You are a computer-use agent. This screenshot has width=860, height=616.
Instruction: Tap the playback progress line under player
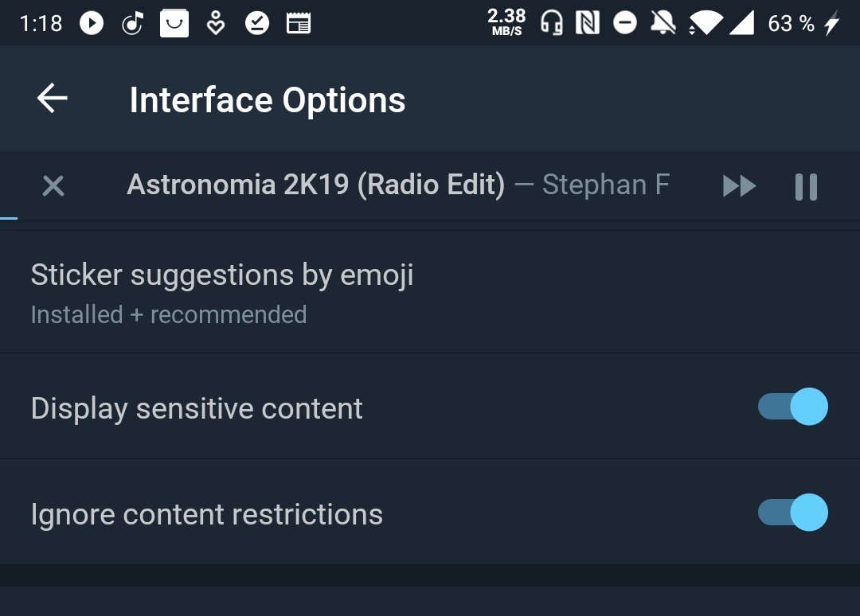pyautogui.click(x=9, y=217)
